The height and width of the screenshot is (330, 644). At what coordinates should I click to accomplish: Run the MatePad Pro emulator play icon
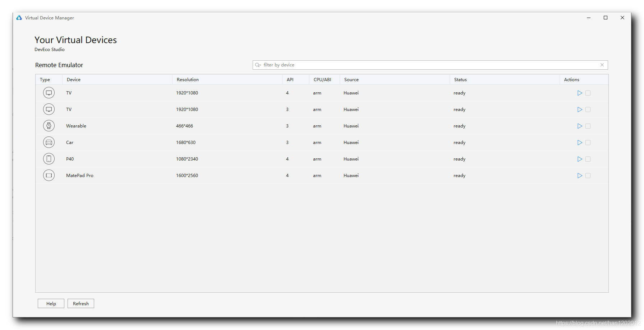click(x=580, y=176)
